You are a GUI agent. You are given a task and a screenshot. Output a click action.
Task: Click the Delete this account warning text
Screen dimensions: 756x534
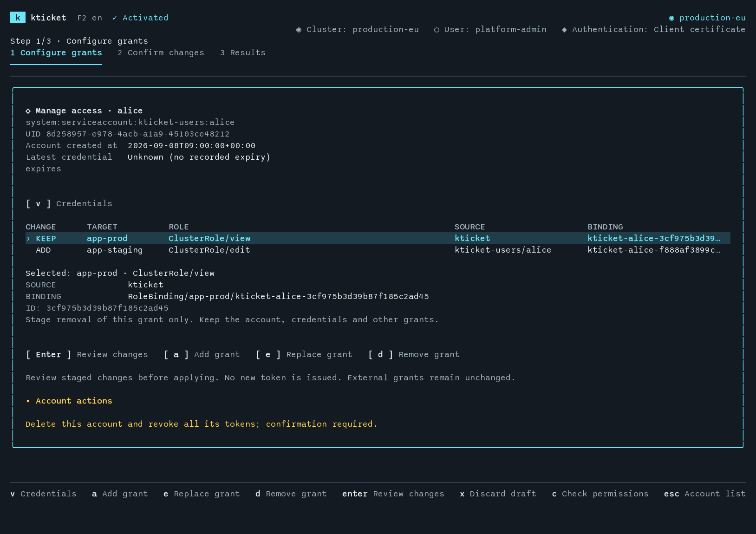click(202, 424)
